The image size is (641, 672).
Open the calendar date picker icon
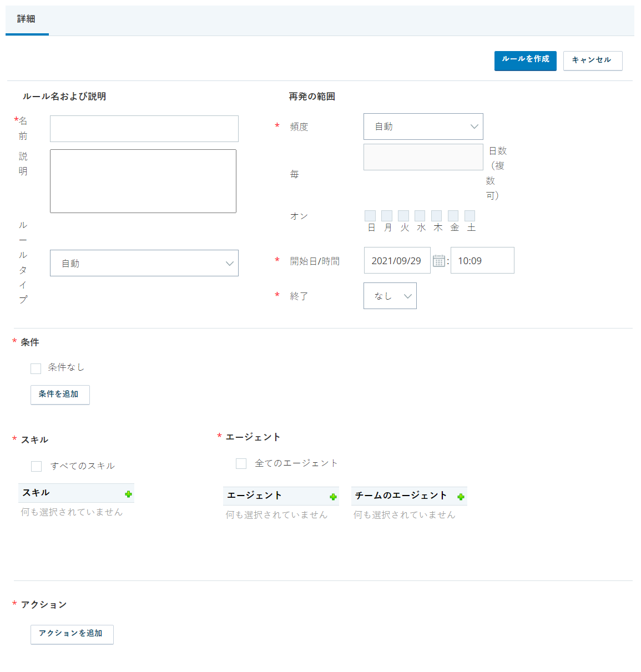click(x=438, y=261)
